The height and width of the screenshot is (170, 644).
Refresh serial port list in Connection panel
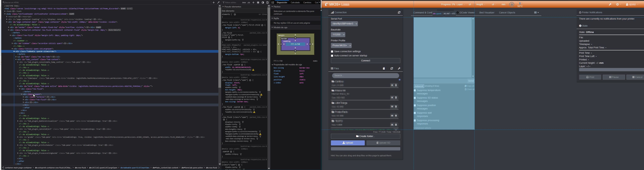click(x=399, y=12)
